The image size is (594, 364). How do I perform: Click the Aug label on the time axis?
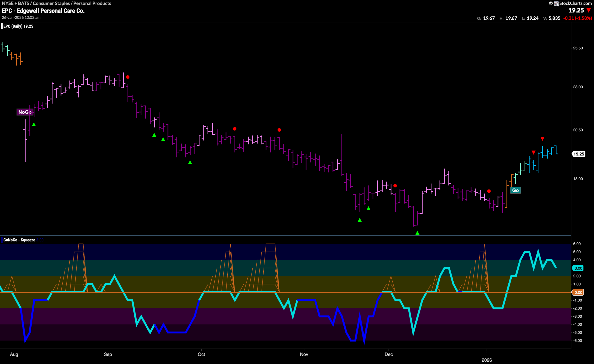coord(14,354)
